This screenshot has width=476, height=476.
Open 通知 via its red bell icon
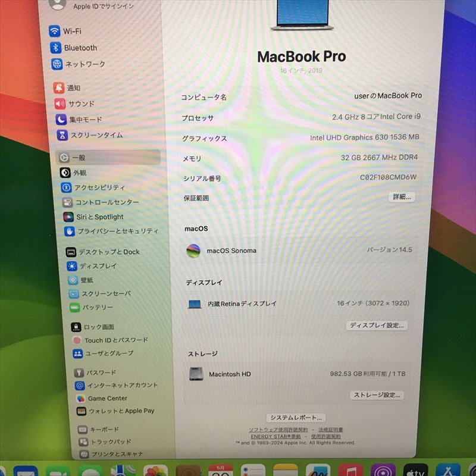click(x=59, y=87)
